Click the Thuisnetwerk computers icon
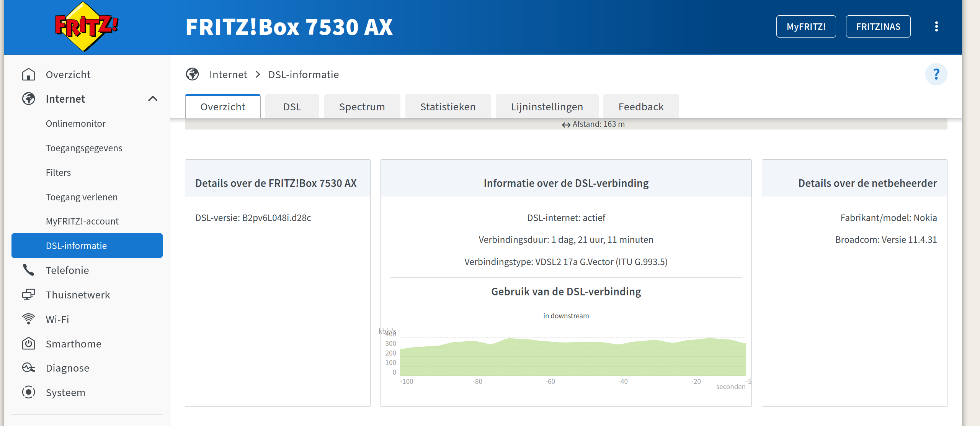 pyautogui.click(x=29, y=295)
